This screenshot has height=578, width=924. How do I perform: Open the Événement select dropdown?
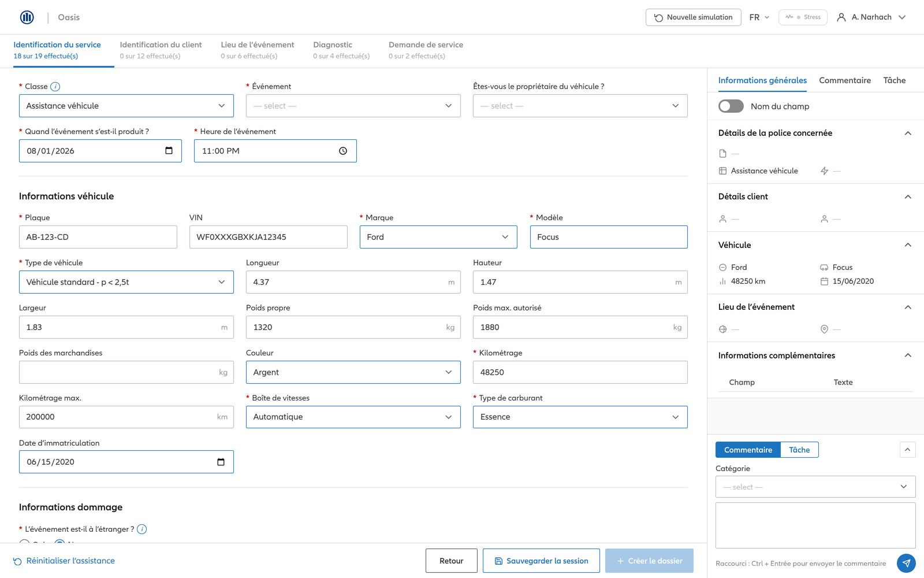point(353,106)
